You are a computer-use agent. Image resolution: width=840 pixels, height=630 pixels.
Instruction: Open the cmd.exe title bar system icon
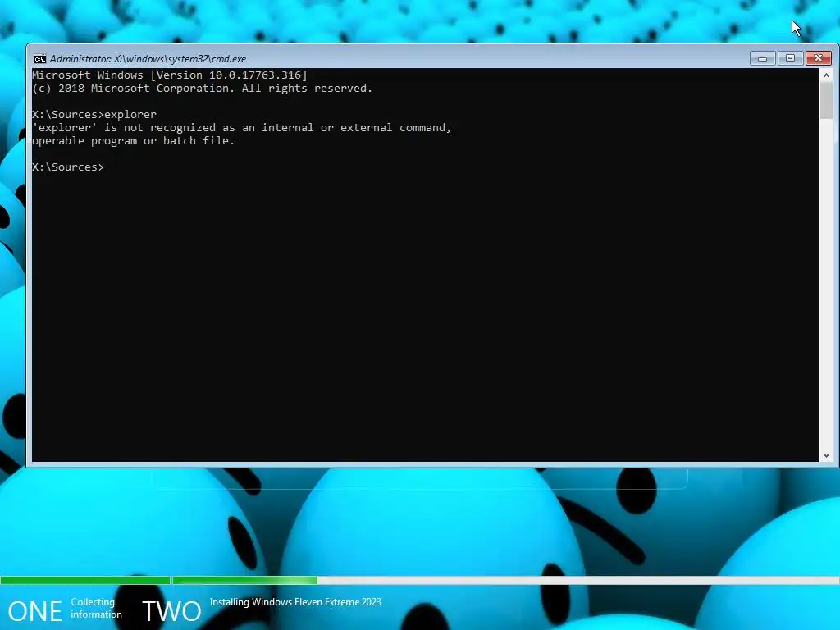coord(40,59)
